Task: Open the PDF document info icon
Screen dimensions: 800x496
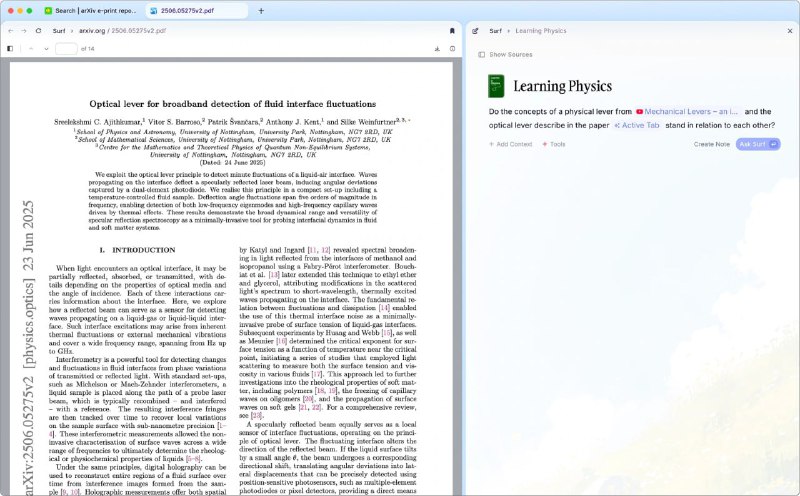Action: pyautogui.click(x=451, y=48)
